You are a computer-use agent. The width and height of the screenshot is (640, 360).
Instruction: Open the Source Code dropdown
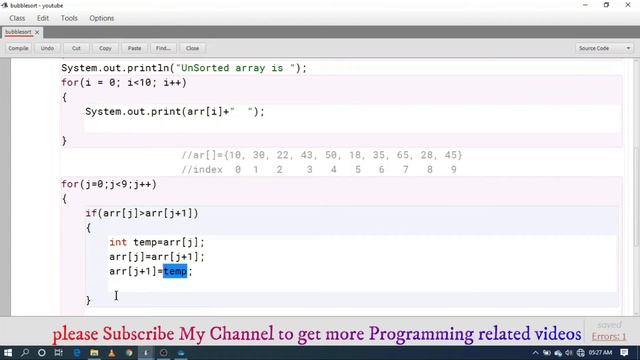(604, 48)
